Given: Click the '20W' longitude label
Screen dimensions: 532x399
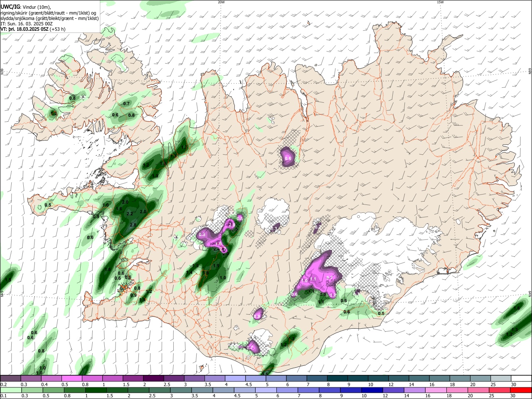Looking at the screenshot, I should [x=221, y=2].
